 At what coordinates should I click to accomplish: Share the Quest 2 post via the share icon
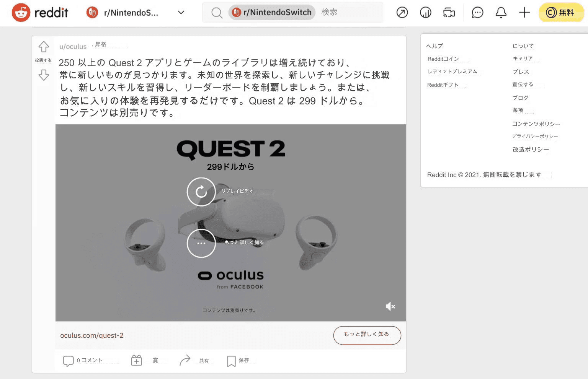click(x=185, y=360)
